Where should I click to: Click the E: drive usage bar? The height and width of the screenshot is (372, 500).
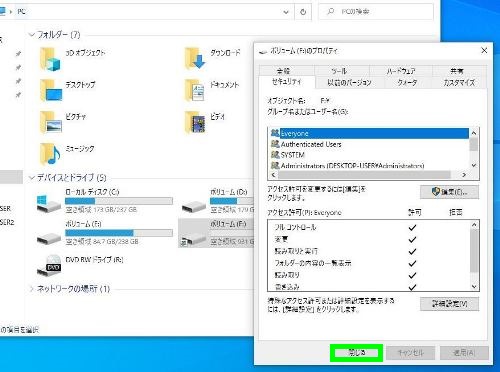point(119,233)
